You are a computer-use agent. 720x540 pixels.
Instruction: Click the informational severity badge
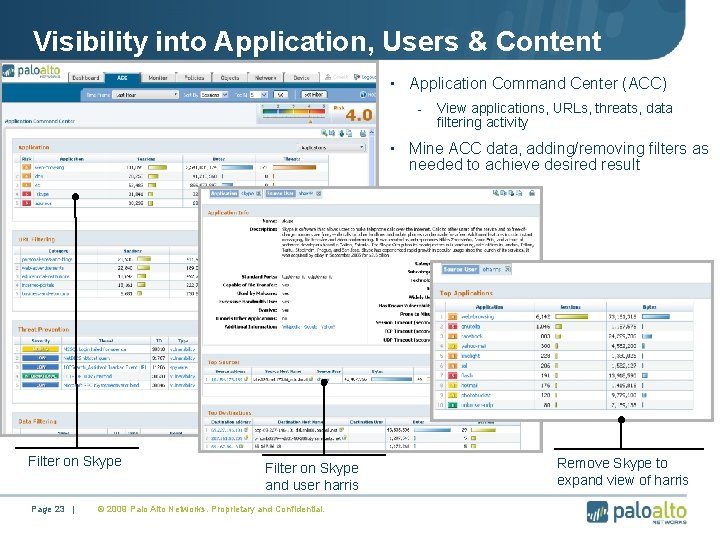40,377
